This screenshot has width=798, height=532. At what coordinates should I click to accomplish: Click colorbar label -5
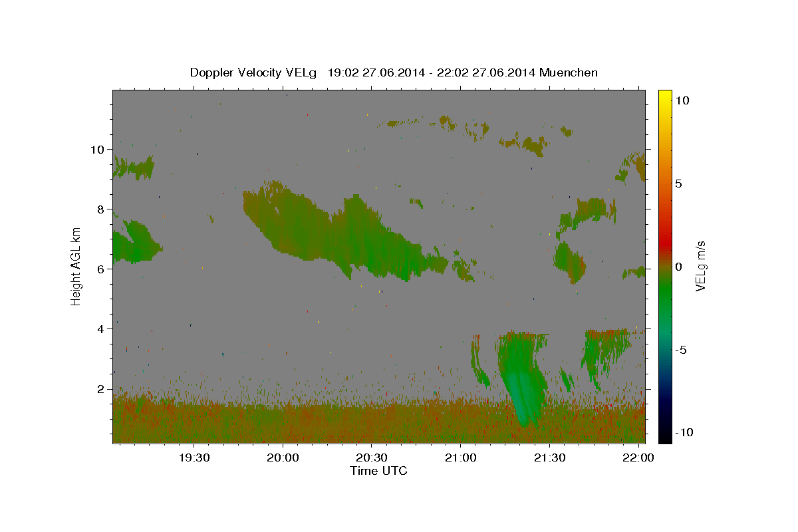point(681,350)
